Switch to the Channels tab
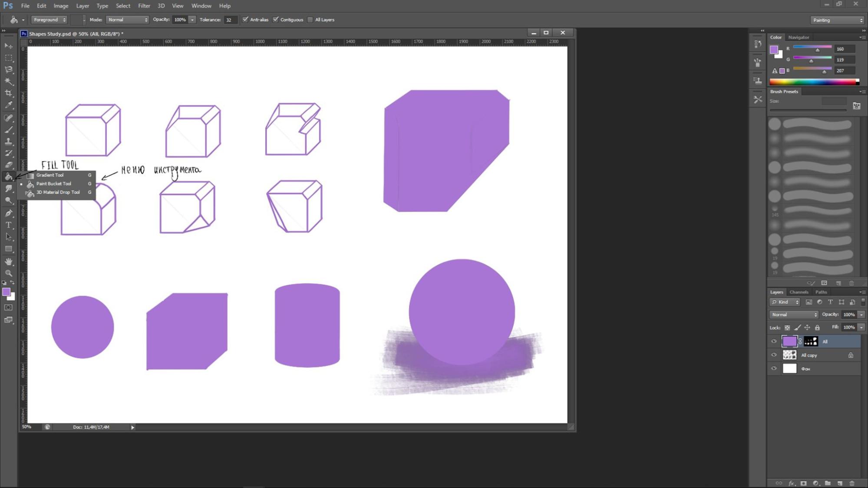 click(x=799, y=292)
